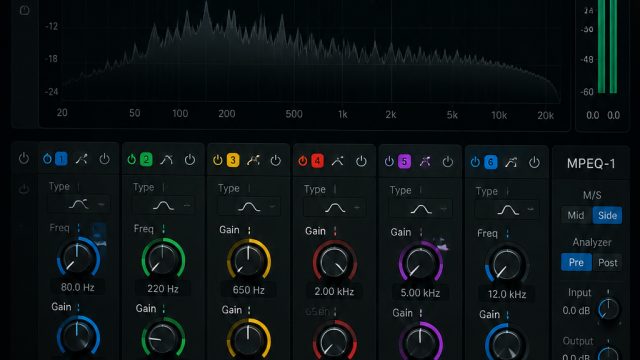Set Analyzer to Pre
Screen dimensions: 640x360
tap(576, 262)
